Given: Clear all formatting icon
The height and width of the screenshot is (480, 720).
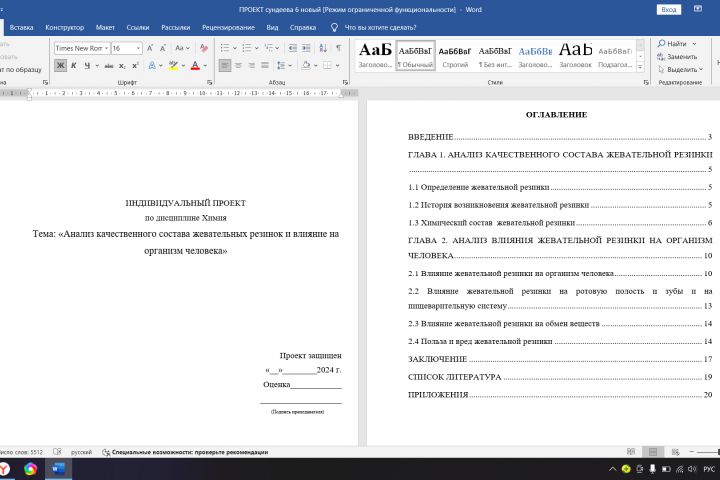Looking at the screenshot, I should tap(203, 48).
